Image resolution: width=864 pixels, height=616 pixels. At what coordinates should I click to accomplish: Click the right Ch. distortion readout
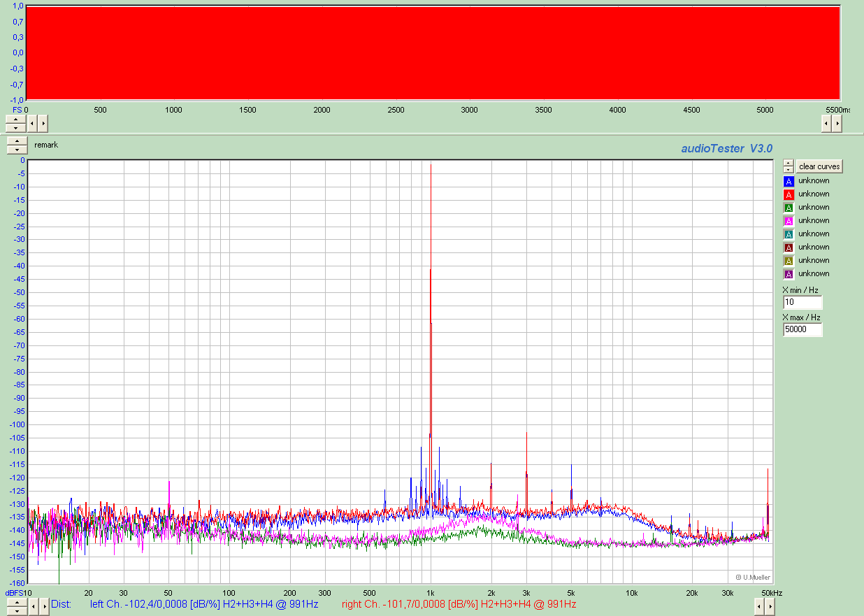pyautogui.click(x=459, y=604)
